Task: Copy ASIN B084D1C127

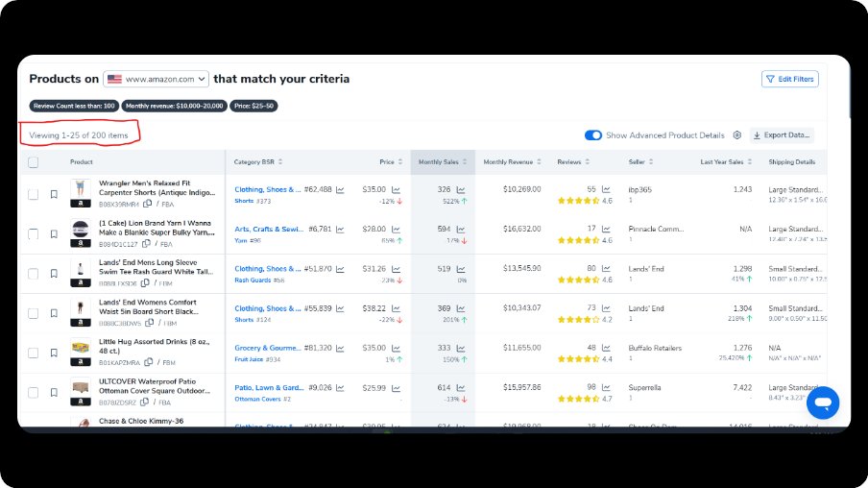Action: point(146,244)
